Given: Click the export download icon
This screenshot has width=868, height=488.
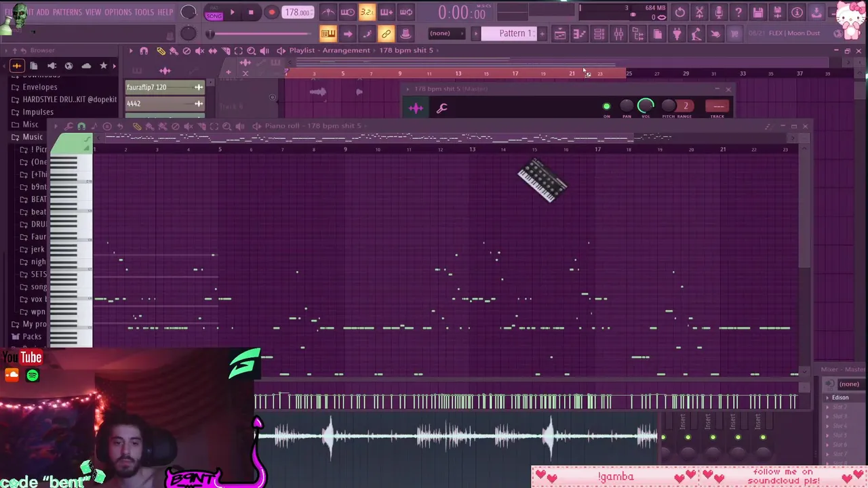Looking at the screenshot, I should [x=816, y=12].
